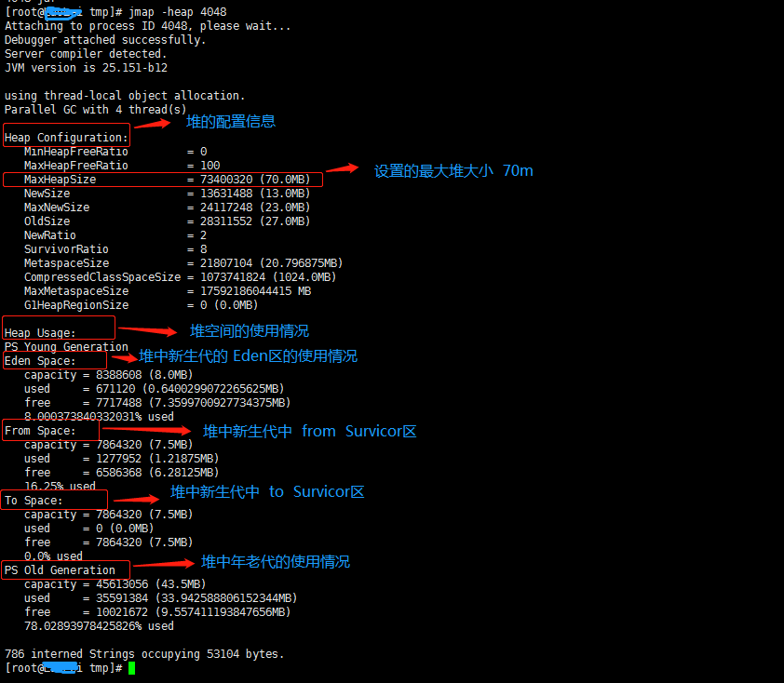Select the Heap Configuration header
The width and height of the screenshot is (784, 683).
(x=65, y=136)
